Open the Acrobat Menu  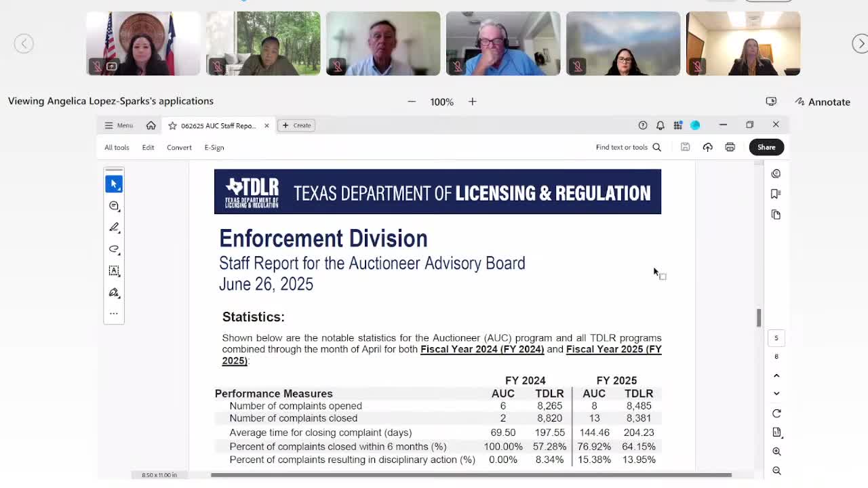118,125
